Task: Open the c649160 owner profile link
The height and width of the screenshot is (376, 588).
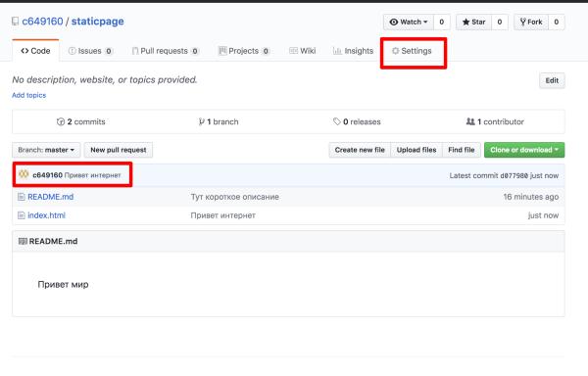Action: click(42, 22)
